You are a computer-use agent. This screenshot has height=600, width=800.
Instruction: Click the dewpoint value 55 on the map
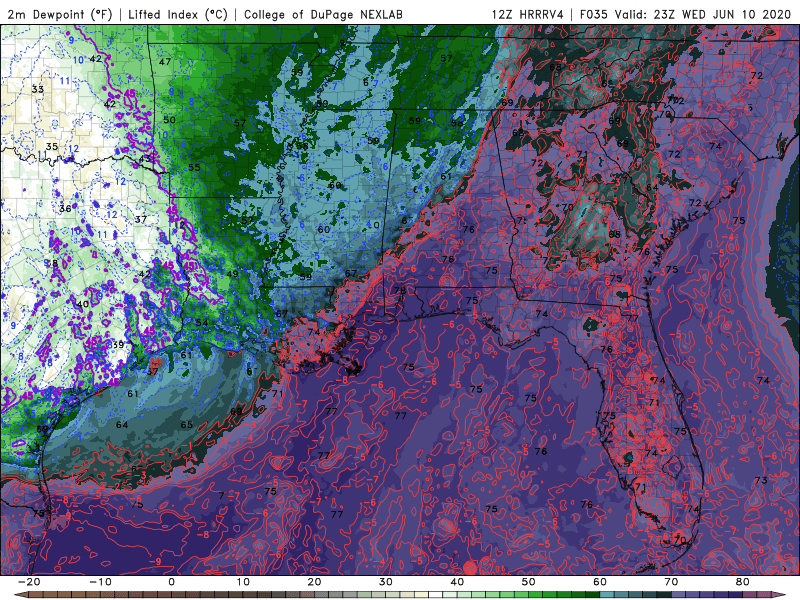[x=194, y=167]
